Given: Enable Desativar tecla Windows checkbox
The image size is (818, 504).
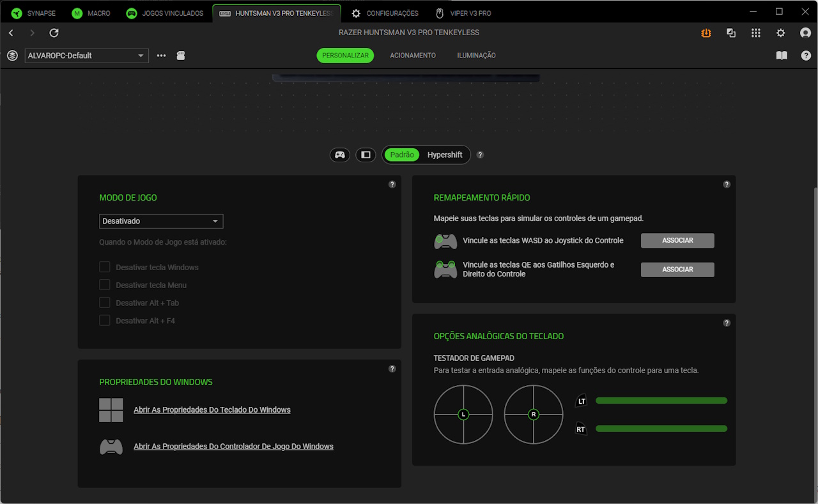Looking at the screenshot, I should (x=105, y=267).
